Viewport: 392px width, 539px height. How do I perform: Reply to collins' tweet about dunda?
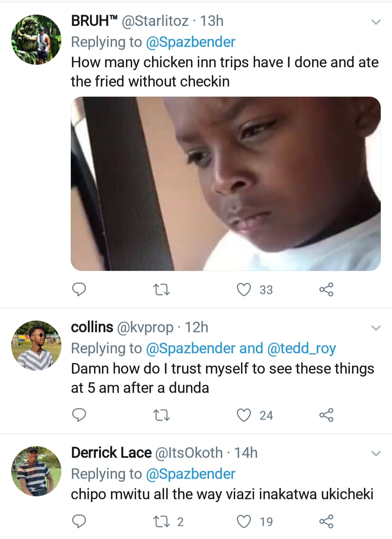pyautogui.click(x=79, y=415)
